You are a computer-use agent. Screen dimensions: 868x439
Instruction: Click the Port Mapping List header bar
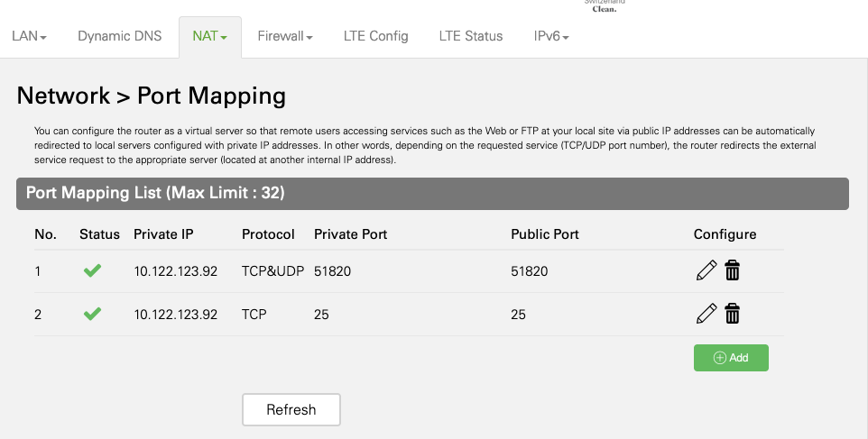tap(432, 193)
